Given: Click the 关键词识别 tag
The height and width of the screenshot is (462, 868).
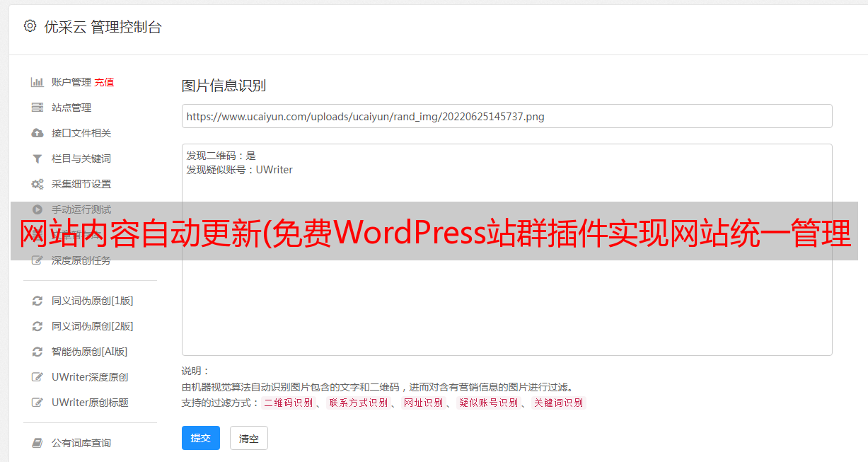Looking at the screenshot, I should pyautogui.click(x=559, y=403).
